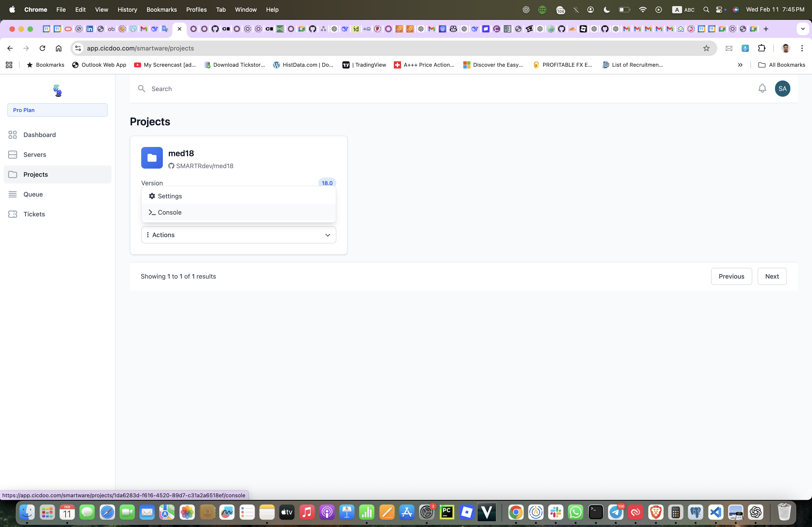Go to Servers in sidebar
812x527 pixels.
pyautogui.click(x=35, y=154)
